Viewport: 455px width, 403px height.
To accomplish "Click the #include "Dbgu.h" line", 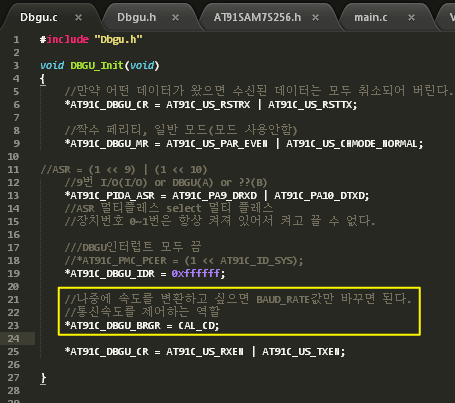I will (x=91, y=40).
